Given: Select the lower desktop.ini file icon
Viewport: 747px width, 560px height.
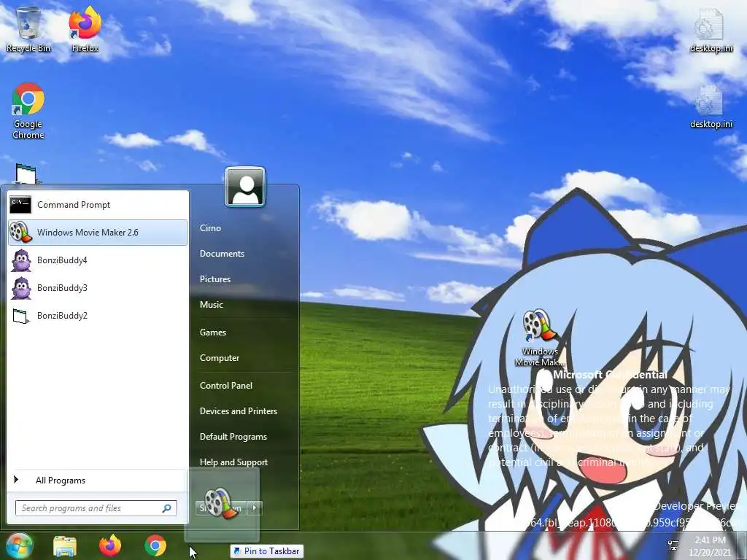Looking at the screenshot, I should click(711, 106).
